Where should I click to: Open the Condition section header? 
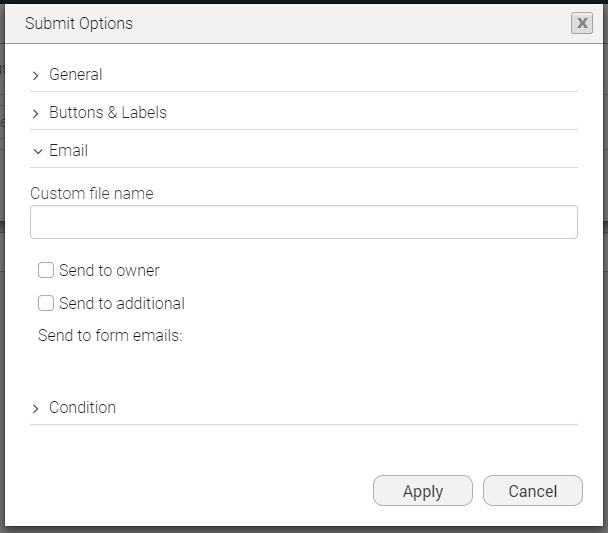(x=82, y=407)
